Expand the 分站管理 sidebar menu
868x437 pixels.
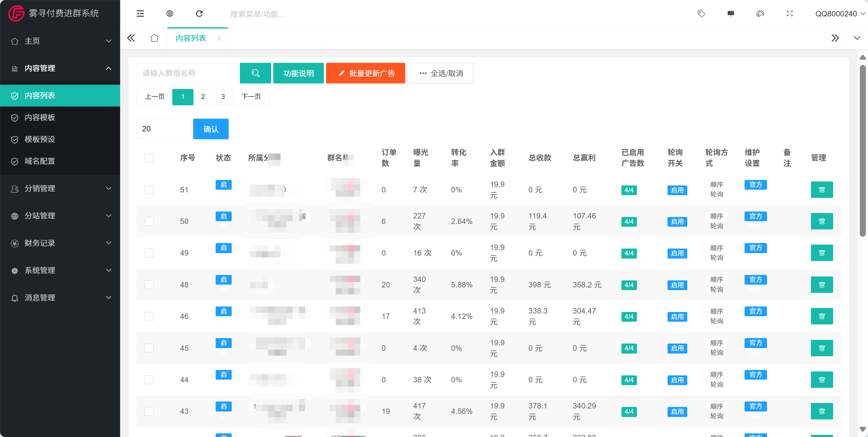click(60, 216)
